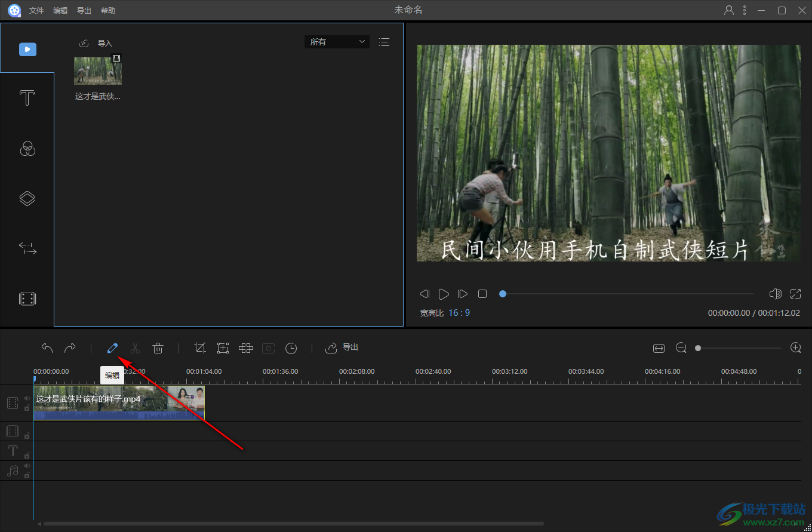This screenshot has height=532, width=812.
Task: Lock the text track
Action: (27, 456)
